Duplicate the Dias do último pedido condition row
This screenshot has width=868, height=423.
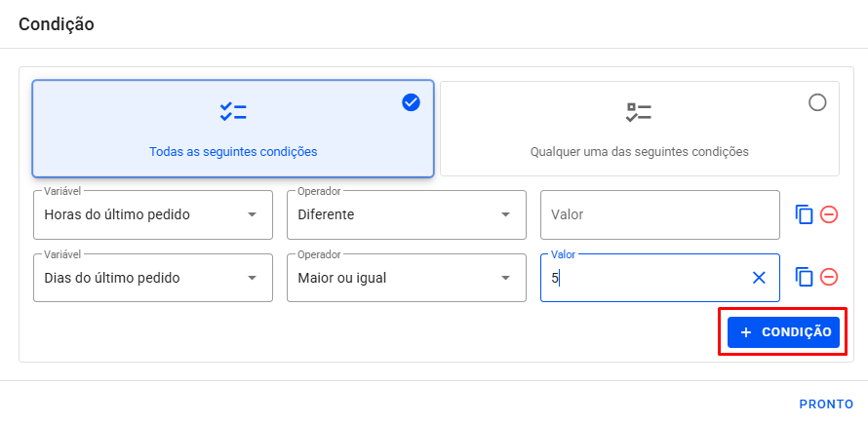tap(804, 278)
